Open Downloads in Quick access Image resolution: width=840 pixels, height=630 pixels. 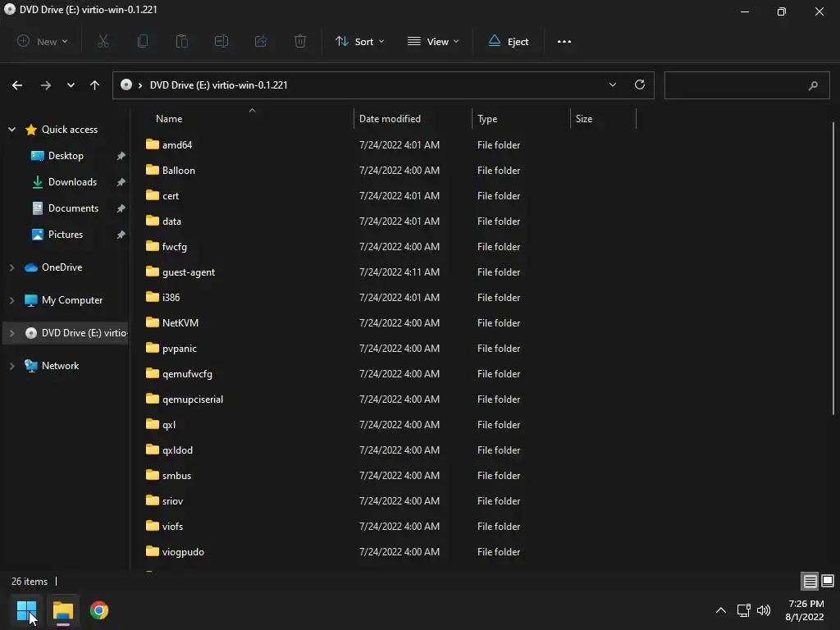point(72,182)
